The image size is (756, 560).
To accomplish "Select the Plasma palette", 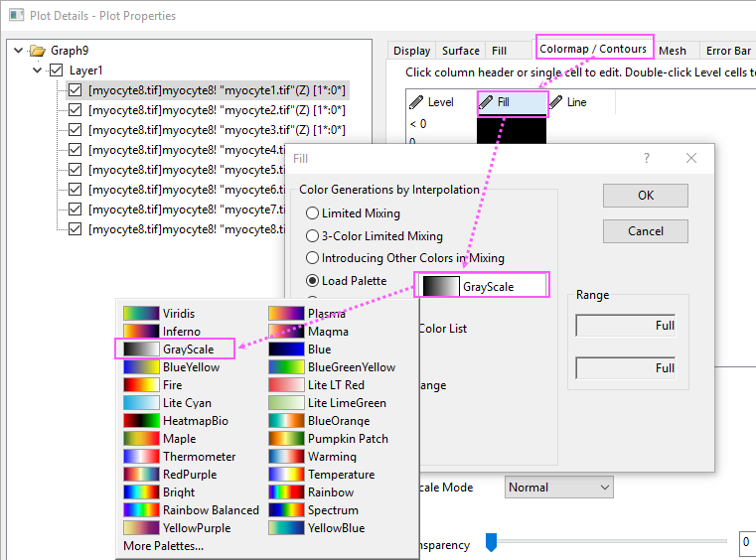I will coord(307,313).
